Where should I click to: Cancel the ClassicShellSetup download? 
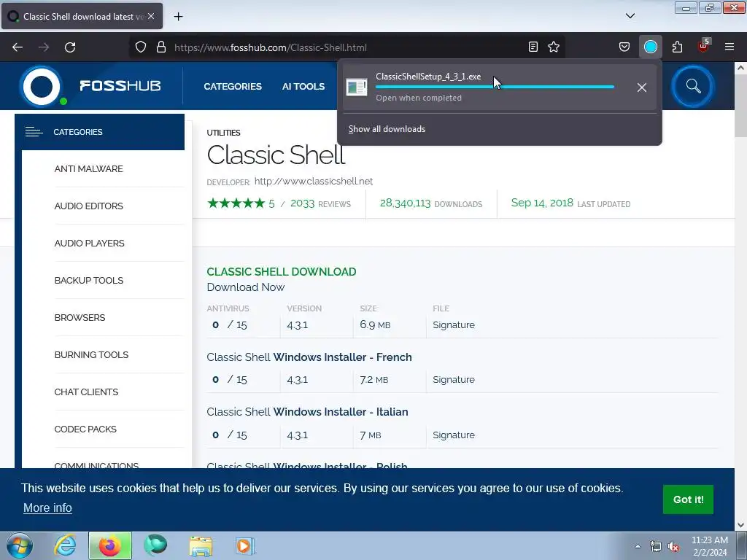[642, 87]
